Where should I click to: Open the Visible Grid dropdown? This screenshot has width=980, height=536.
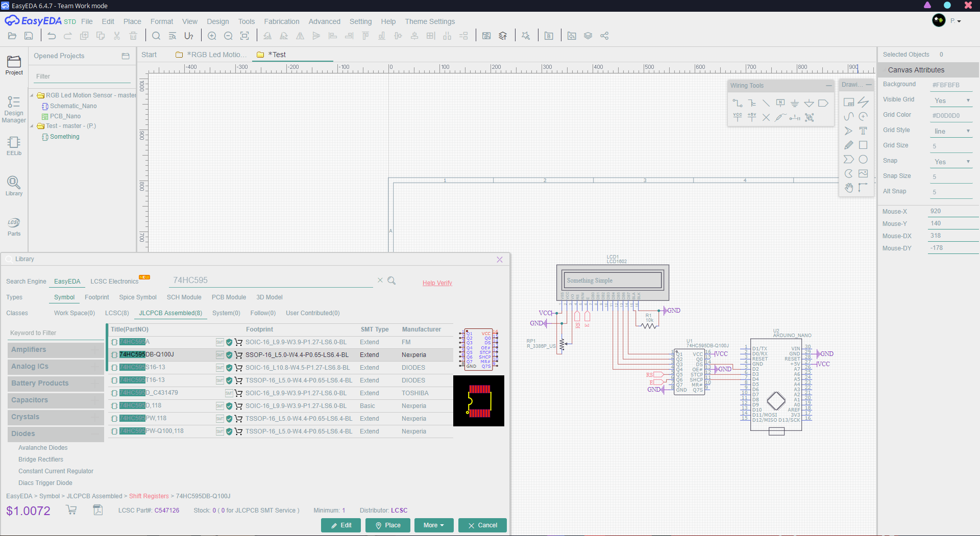point(951,100)
